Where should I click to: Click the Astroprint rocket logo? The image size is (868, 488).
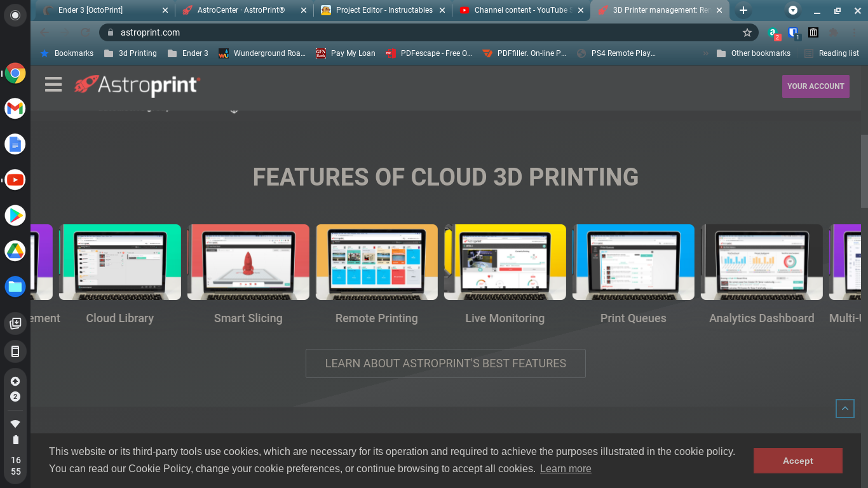[137, 85]
